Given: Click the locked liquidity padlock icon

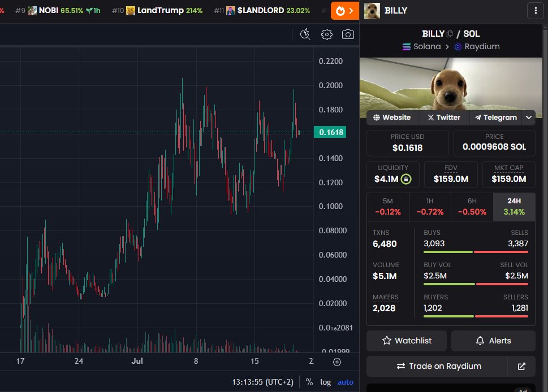Looking at the screenshot, I should click(x=405, y=179).
